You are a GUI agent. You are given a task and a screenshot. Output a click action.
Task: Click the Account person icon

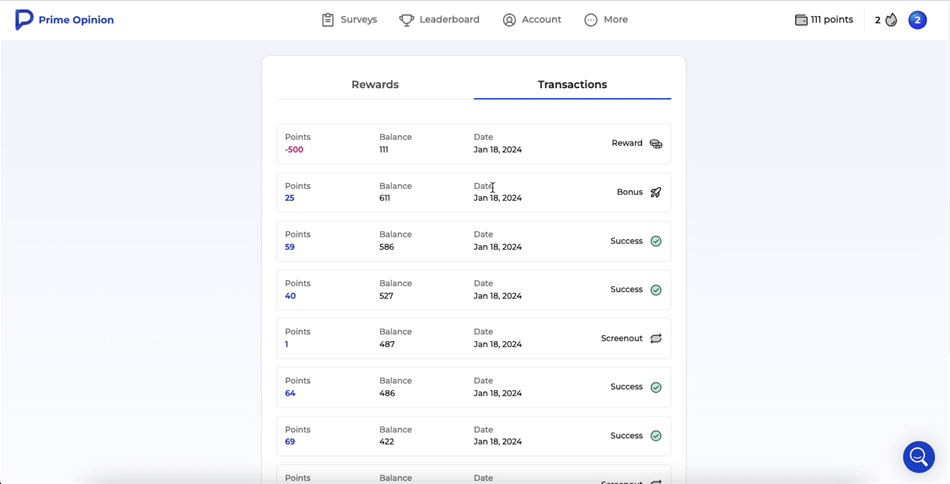[x=509, y=20]
